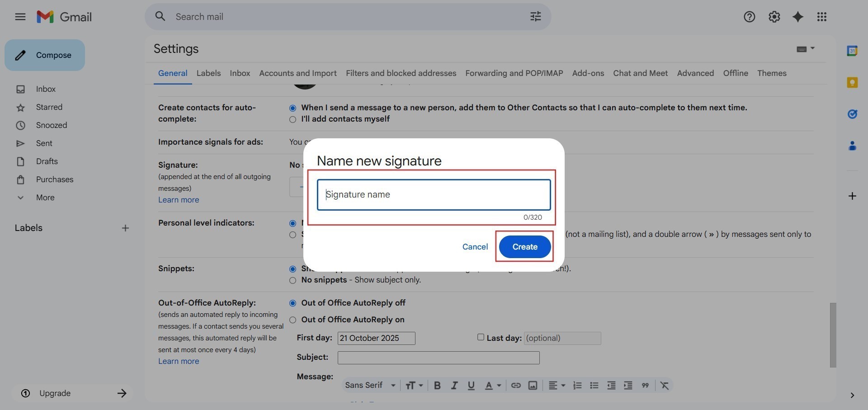Open the Sans Serif font dropdown
Screen dimensions: 868x410
point(370,385)
